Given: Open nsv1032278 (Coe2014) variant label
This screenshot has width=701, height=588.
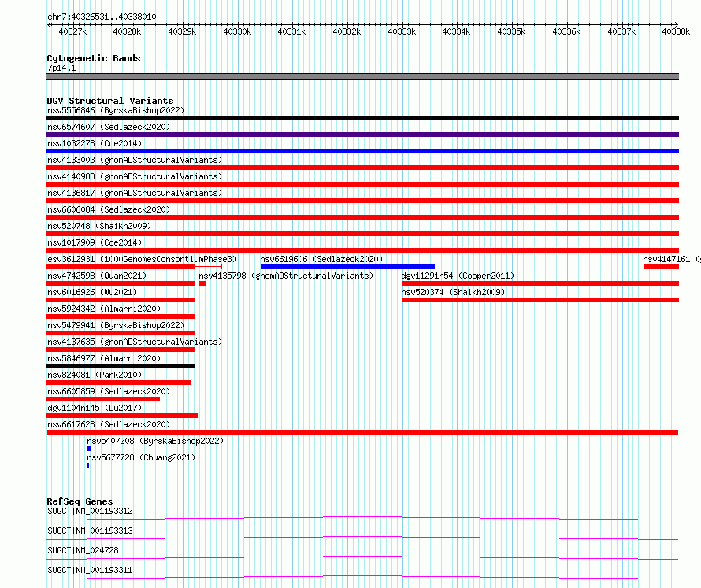Looking at the screenshot, I should 95,143.
